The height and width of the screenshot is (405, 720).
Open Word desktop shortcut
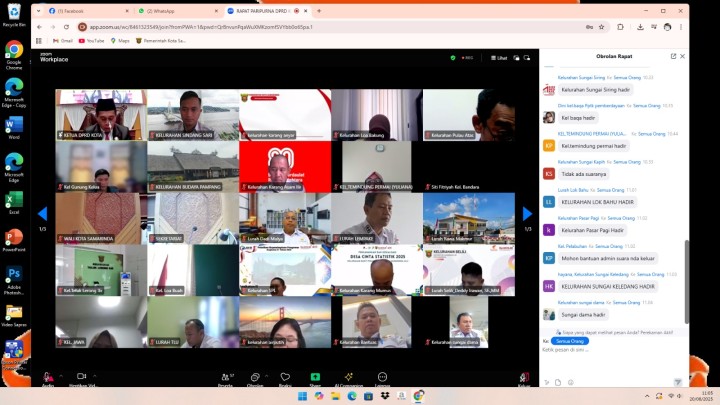click(14, 128)
